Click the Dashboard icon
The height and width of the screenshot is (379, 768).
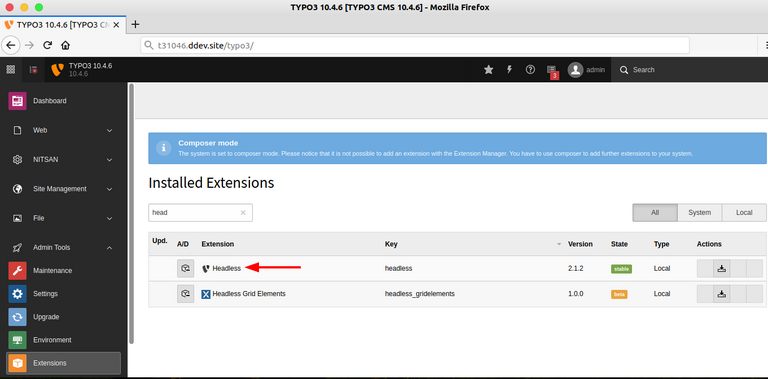17,101
